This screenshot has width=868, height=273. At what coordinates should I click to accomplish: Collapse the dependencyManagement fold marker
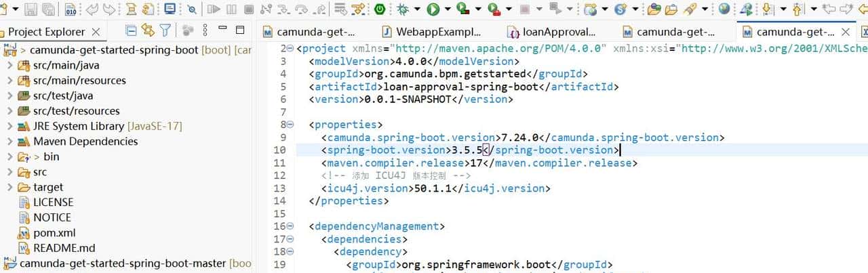click(x=290, y=226)
